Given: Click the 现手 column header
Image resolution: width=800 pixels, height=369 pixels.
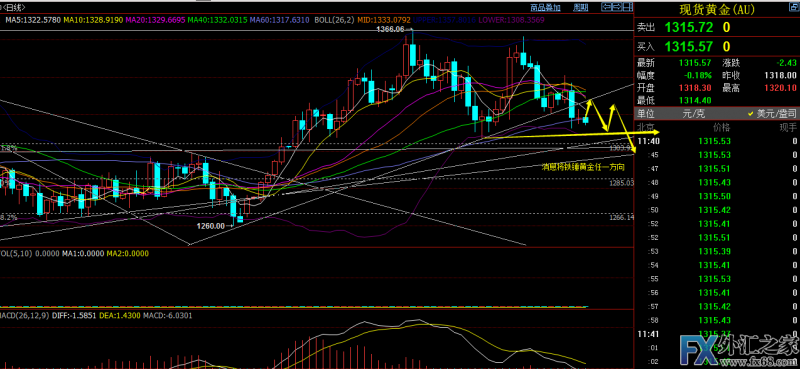Looking at the screenshot, I should tap(788, 127).
